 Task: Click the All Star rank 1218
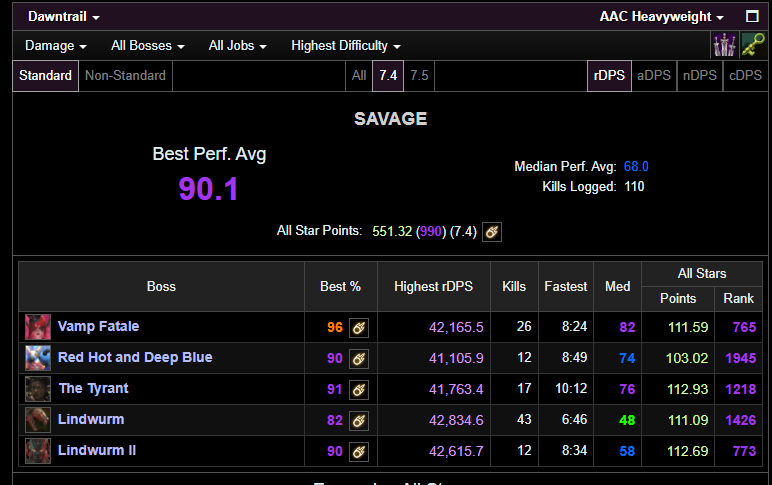[x=740, y=389]
